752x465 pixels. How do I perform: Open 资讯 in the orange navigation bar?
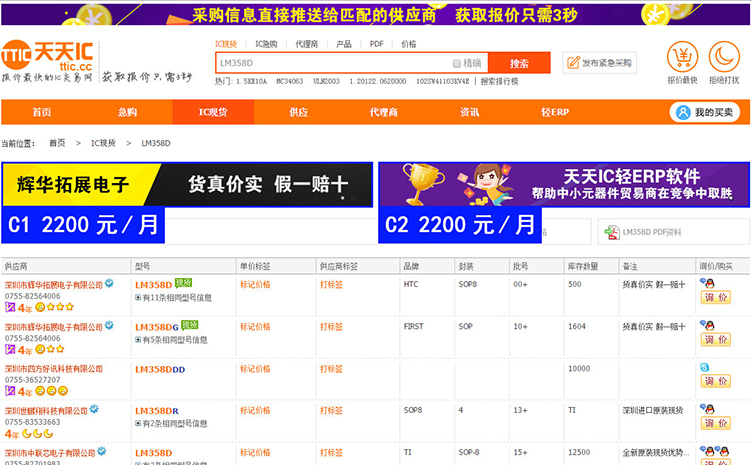[x=469, y=112]
